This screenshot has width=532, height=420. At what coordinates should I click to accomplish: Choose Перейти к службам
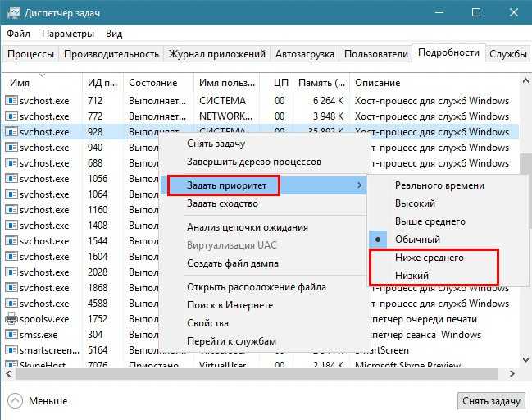[x=231, y=341]
